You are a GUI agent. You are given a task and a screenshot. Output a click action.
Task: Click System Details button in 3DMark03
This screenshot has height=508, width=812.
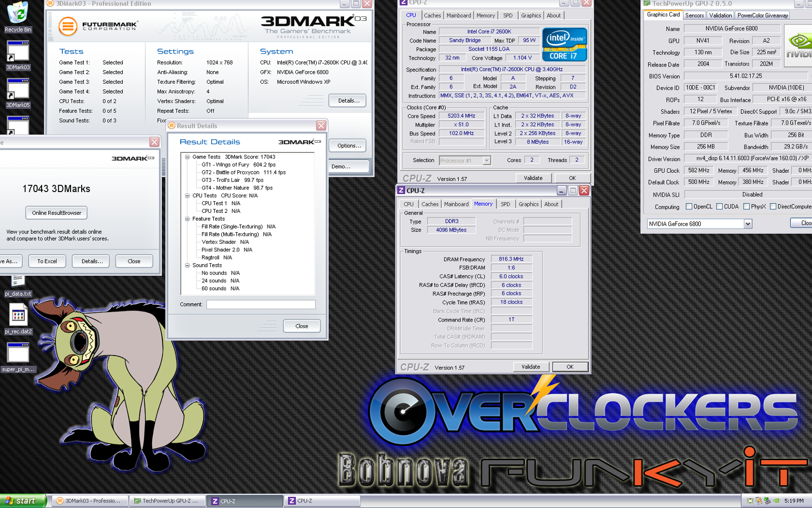[x=348, y=101]
